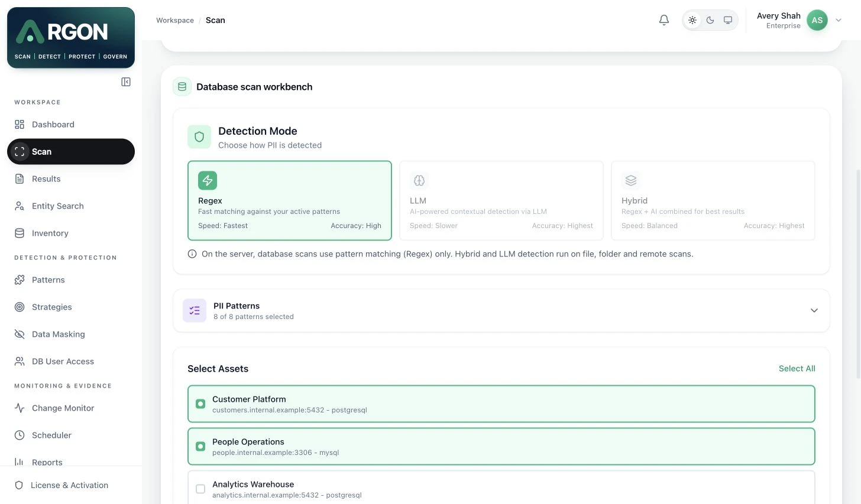861x504 pixels.
Task: Click the Change Monitor pulse icon
Action: click(x=20, y=408)
